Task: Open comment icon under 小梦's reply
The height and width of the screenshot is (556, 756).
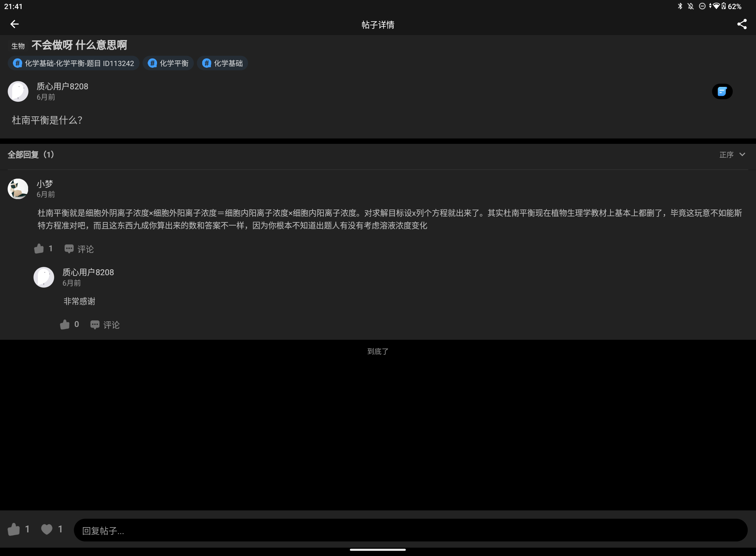Action: point(69,249)
